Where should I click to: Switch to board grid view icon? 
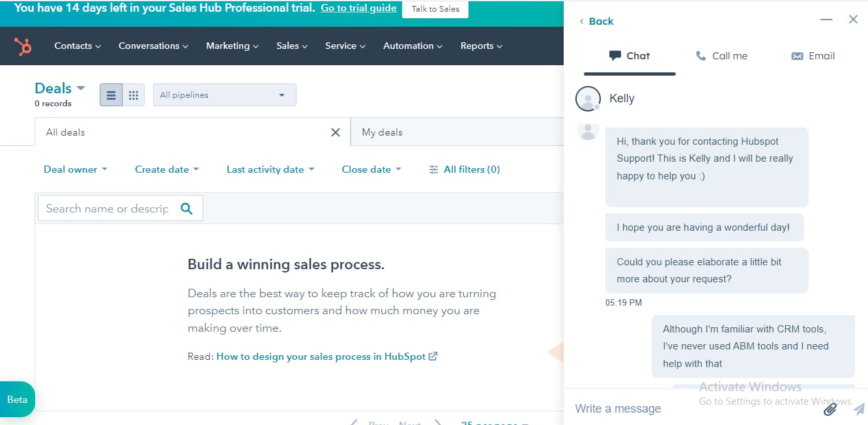pyautogui.click(x=134, y=95)
